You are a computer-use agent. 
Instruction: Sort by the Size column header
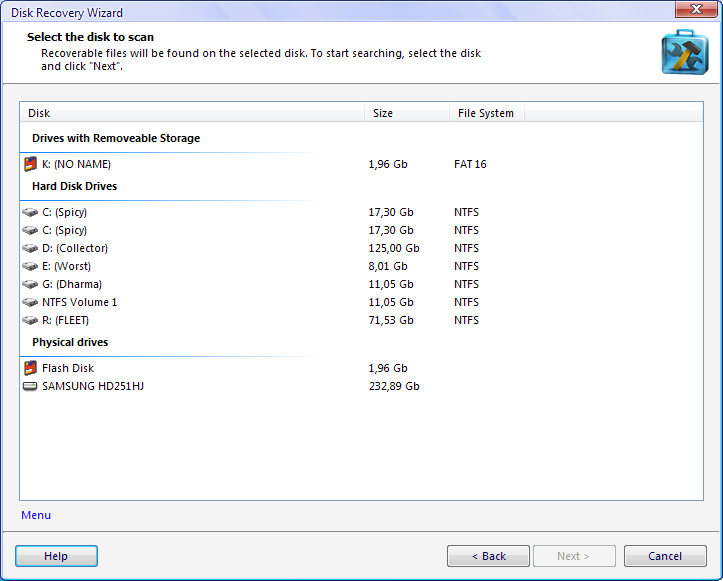(x=405, y=113)
